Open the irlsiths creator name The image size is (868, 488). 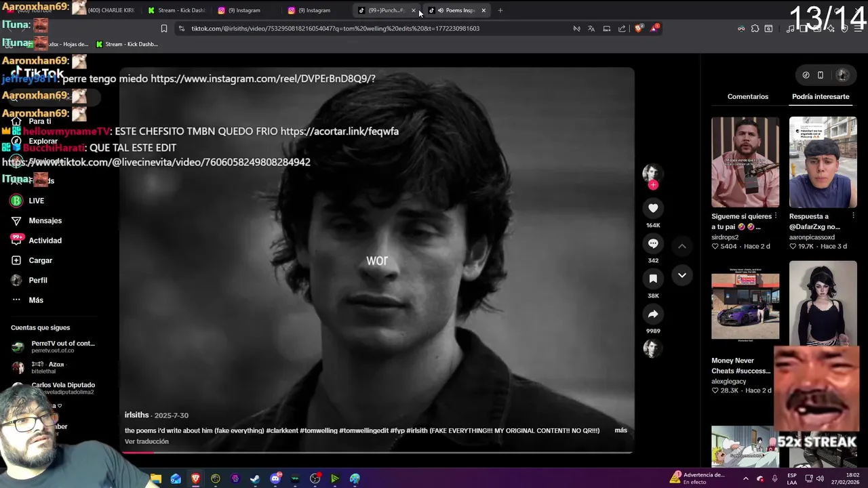point(136,415)
